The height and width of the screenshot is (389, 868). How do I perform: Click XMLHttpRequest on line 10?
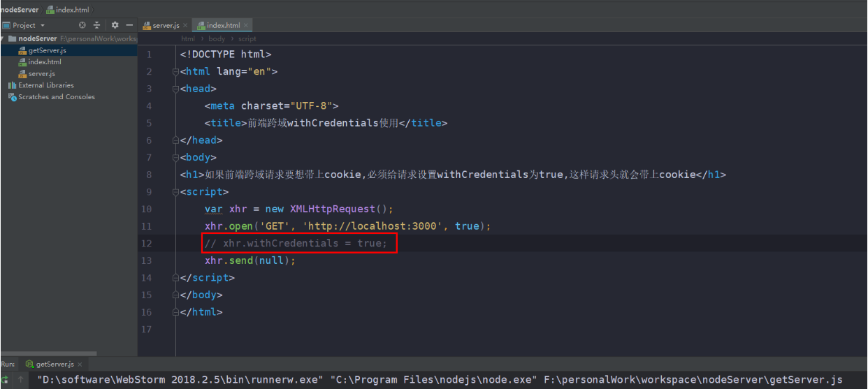click(333, 209)
